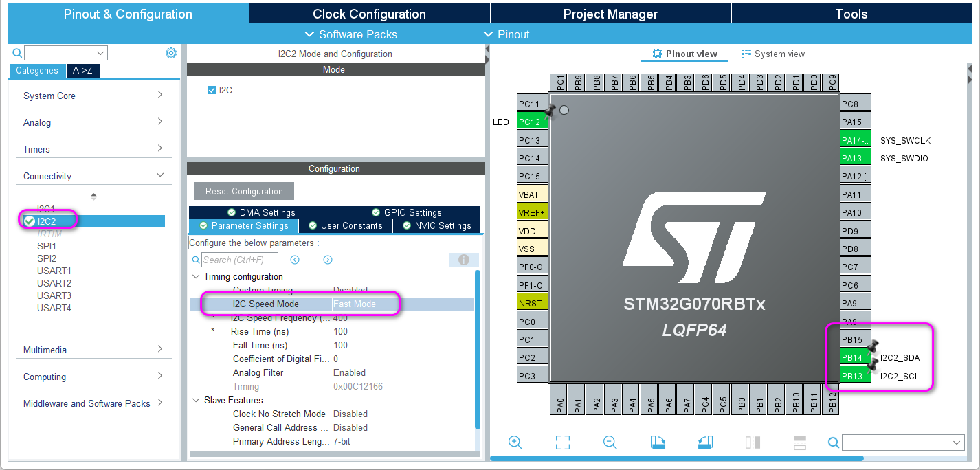Select USART3 in the peripheral list

click(54, 295)
